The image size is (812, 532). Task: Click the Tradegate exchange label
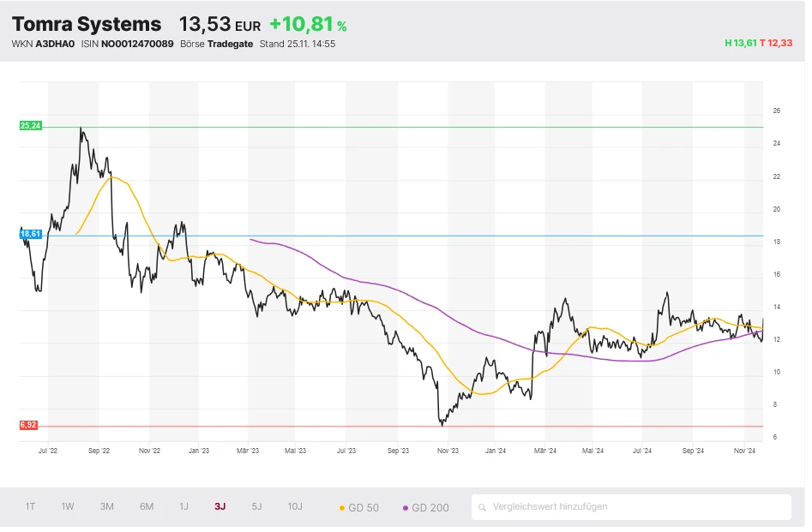[230, 44]
